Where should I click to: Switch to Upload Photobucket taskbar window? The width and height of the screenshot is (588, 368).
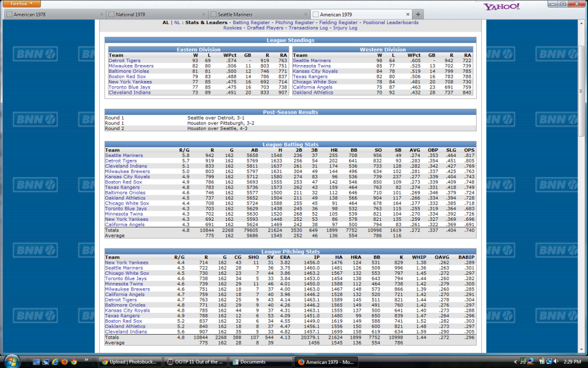[130, 362]
